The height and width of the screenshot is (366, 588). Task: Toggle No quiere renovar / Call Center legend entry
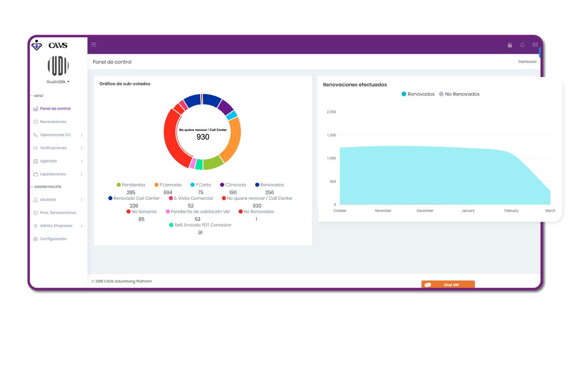pyautogui.click(x=257, y=198)
